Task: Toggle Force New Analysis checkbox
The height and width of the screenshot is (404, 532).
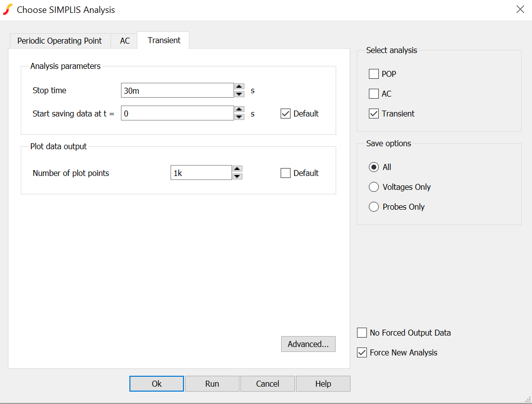Action: (362, 352)
